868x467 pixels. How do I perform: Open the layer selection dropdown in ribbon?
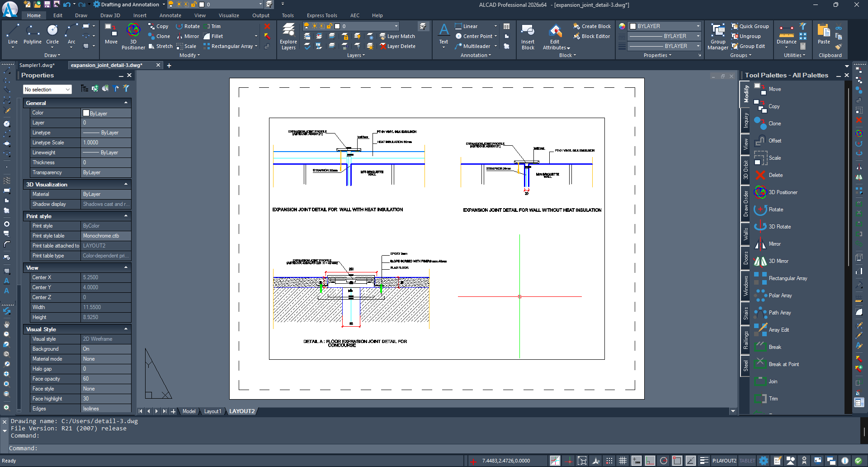(396, 26)
